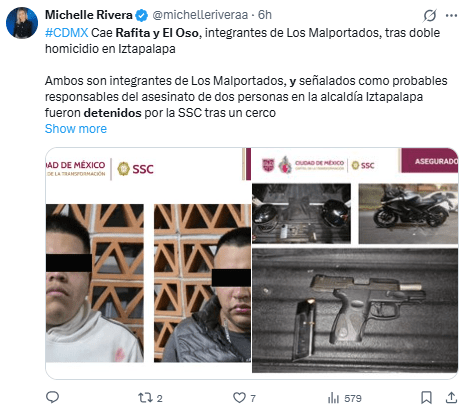Viewport: 465px width, 409px height.
Task: Click the black motorcycle image
Action: (408, 213)
